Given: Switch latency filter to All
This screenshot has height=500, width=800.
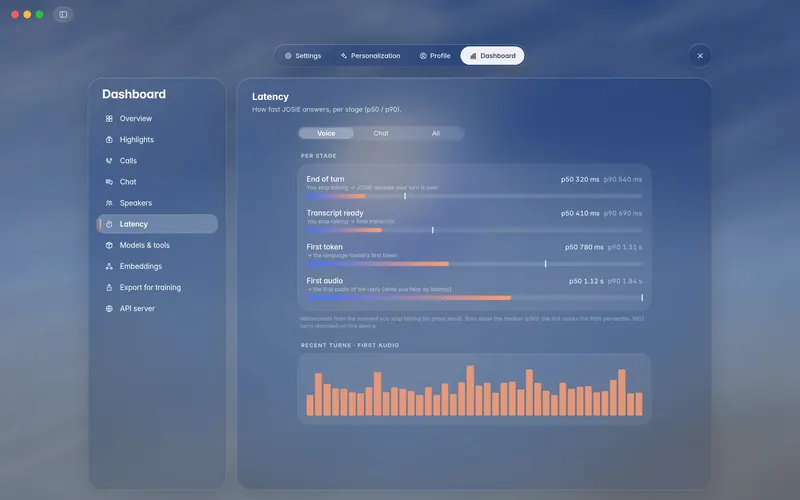Looking at the screenshot, I should [436, 133].
